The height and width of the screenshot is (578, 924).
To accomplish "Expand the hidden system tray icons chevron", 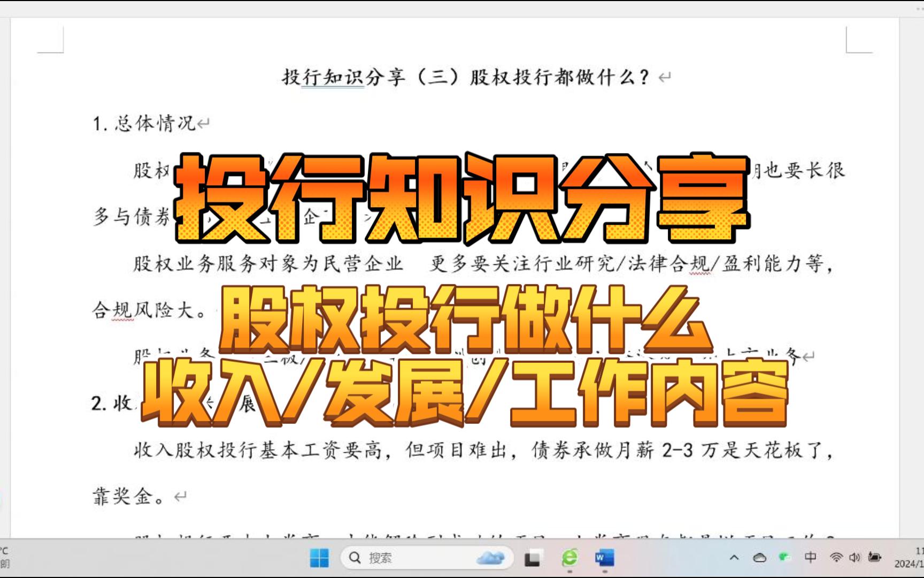I will 734,558.
